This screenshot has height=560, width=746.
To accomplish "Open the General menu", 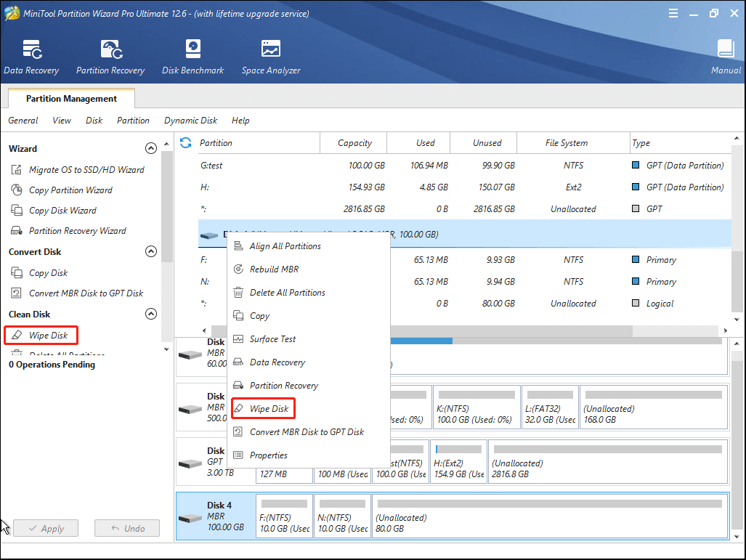I will (x=23, y=121).
